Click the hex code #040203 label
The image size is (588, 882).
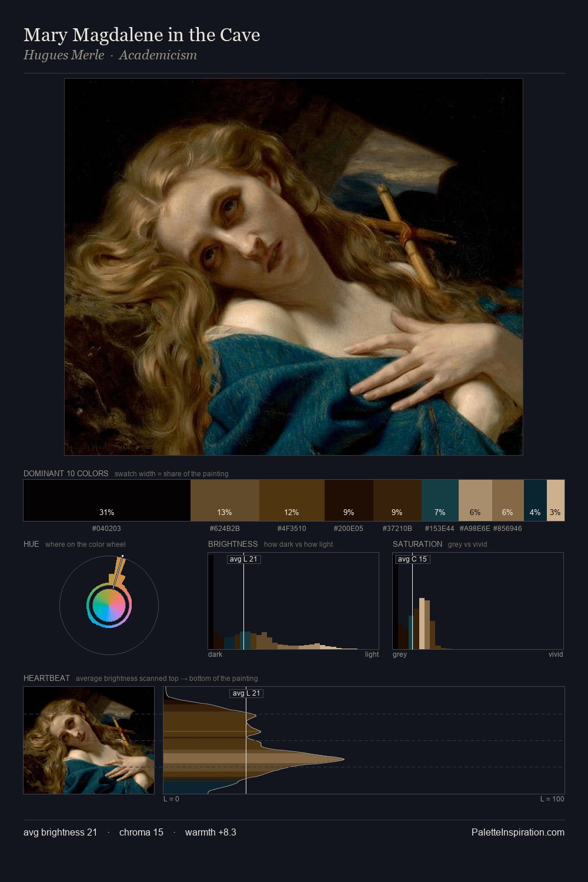[x=106, y=529]
